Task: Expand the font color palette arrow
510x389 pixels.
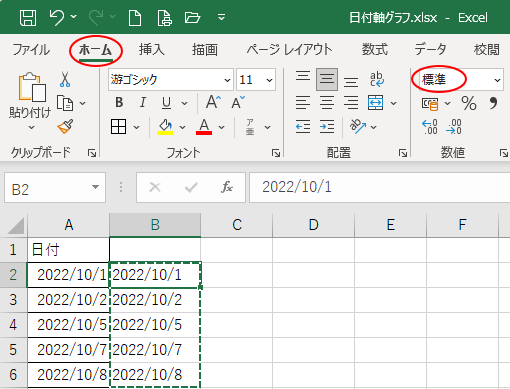Action: (221, 127)
